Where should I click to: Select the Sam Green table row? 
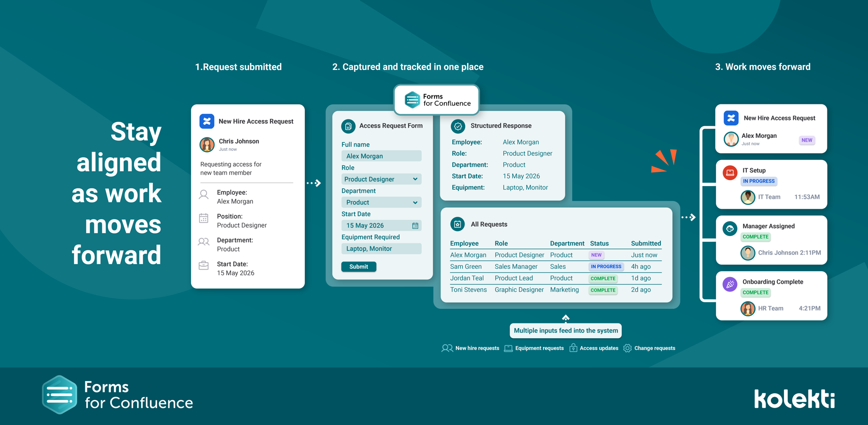pos(556,266)
